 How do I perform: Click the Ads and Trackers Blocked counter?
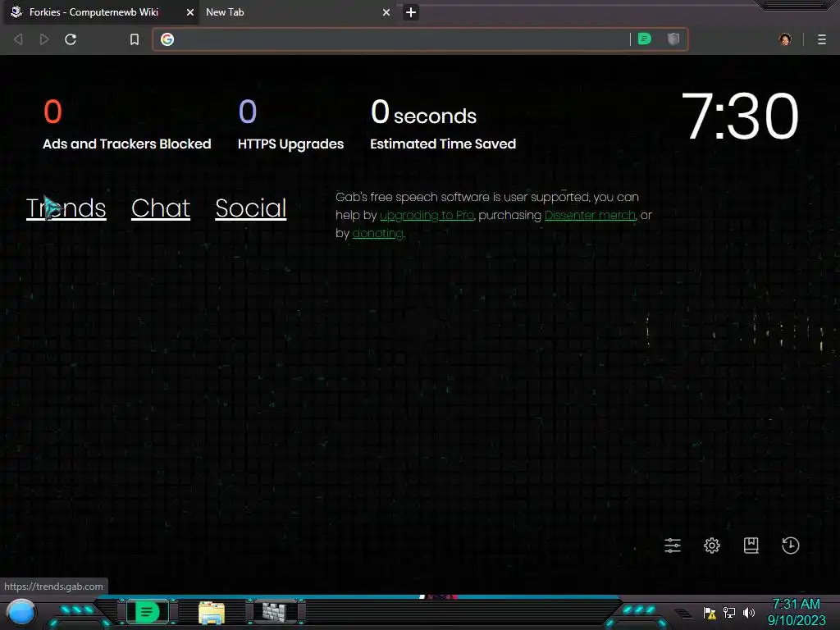tap(127, 125)
